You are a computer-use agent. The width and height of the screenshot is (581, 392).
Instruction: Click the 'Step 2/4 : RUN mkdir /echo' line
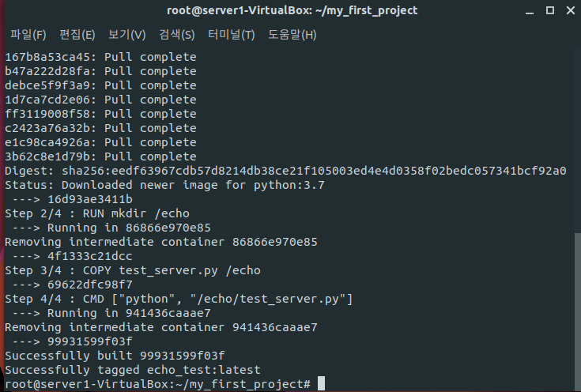(x=96, y=213)
